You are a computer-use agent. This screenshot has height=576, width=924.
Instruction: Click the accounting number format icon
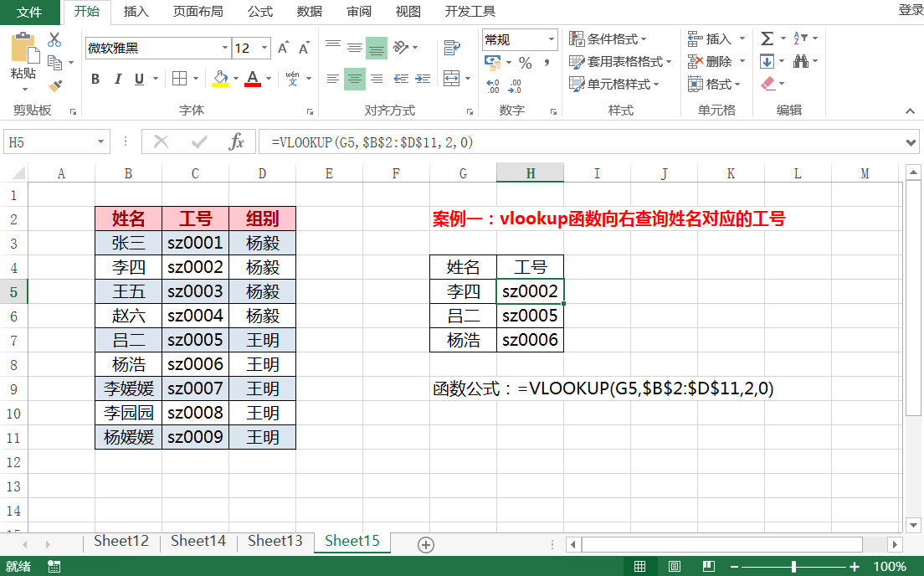492,62
